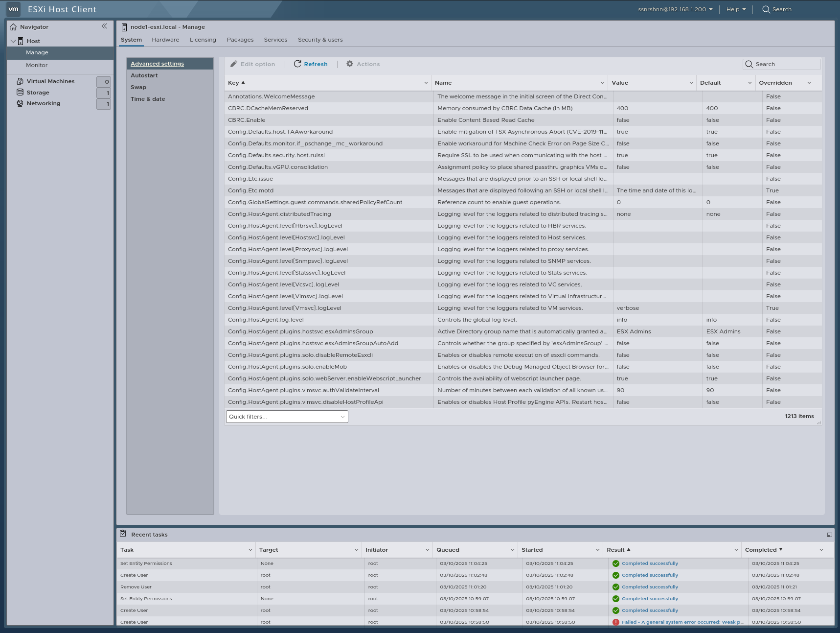This screenshot has width=840, height=633.
Task: Expand the Recent tasks panel using corner icon
Action: [829, 534]
